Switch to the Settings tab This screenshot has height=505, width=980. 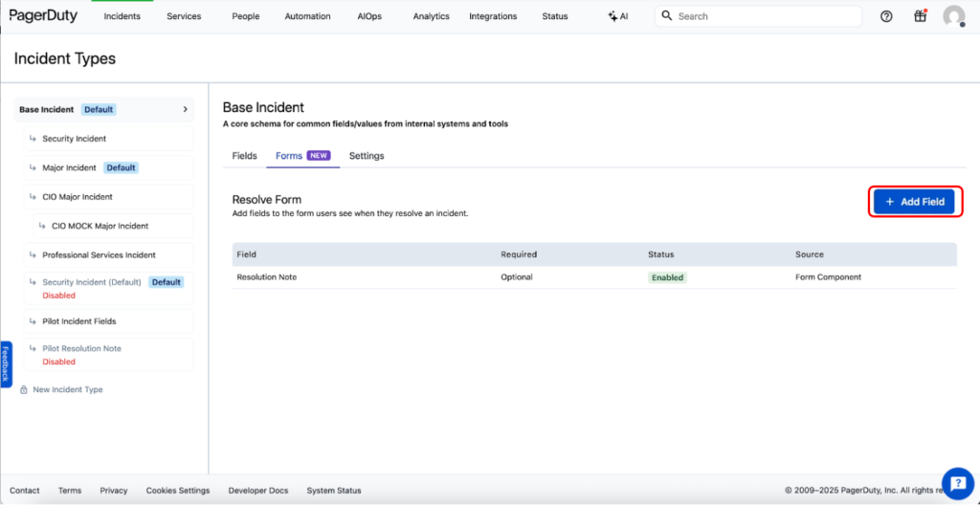click(x=367, y=156)
